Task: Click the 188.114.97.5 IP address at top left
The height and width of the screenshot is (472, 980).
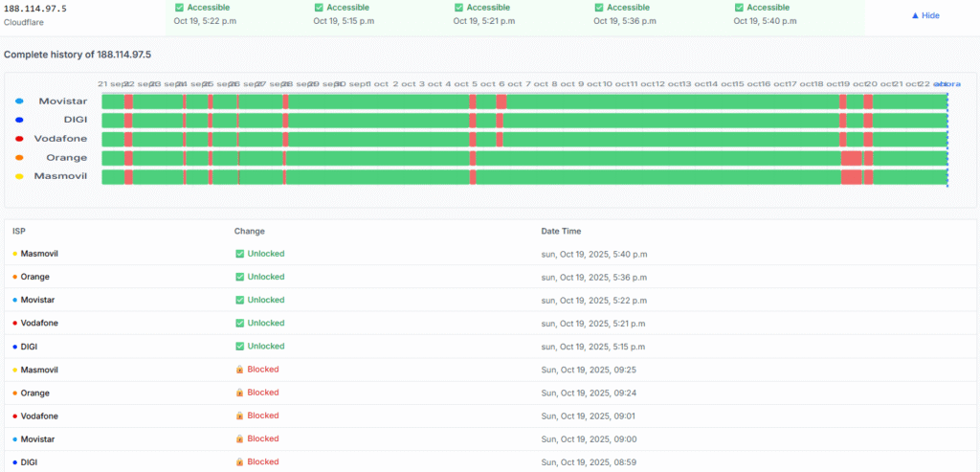Action: [35, 9]
